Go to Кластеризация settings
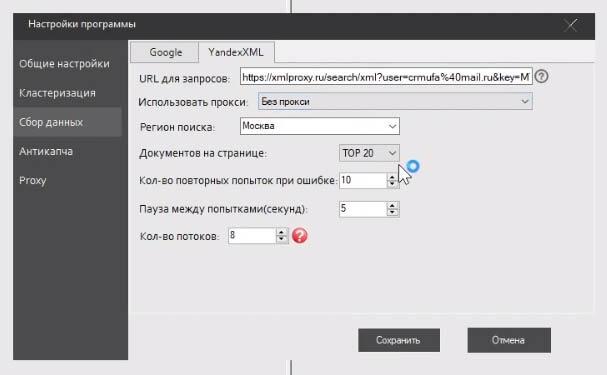The image size is (607, 375). click(x=57, y=93)
